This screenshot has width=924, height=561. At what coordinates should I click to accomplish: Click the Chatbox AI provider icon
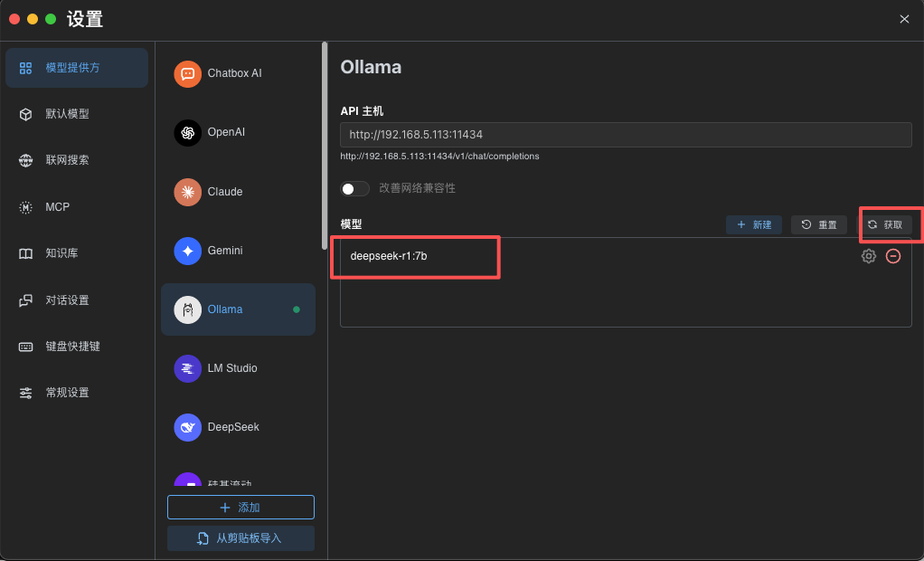pos(187,73)
